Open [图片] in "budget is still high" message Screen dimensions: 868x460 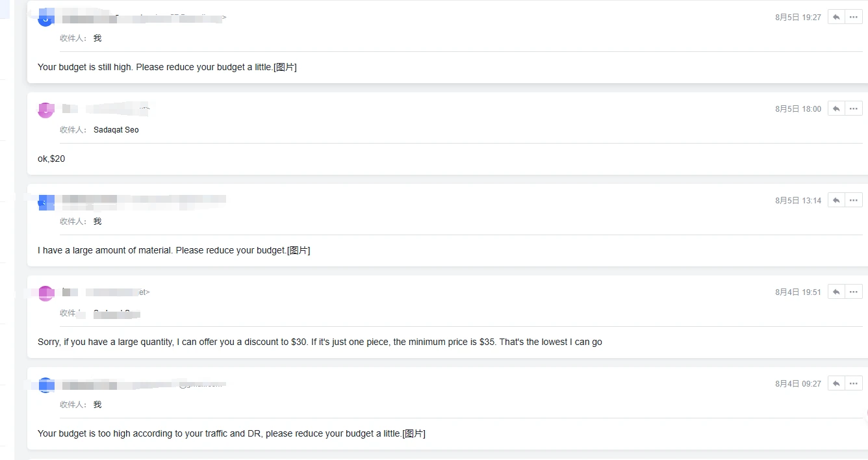[285, 67]
